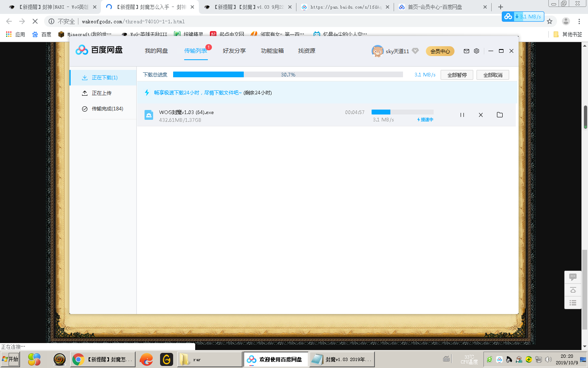Click the WOG封魔 file progress bar

[402, 112]
